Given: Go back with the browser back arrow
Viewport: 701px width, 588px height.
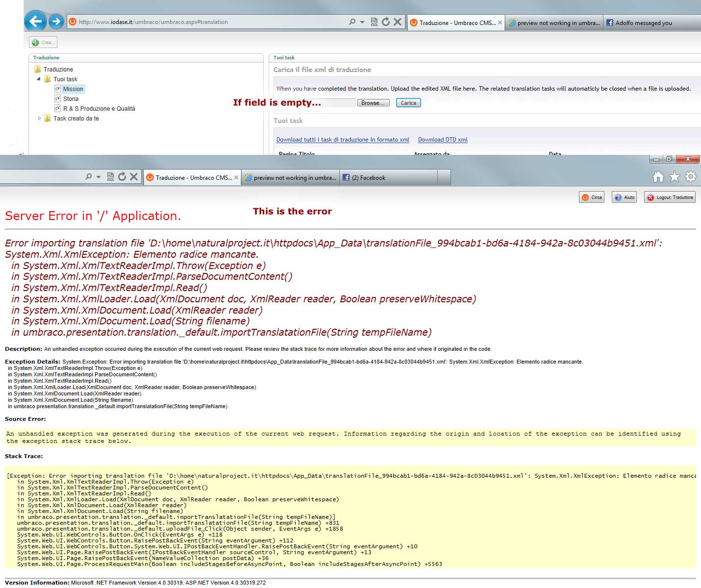Looking at the screenshot, I should [x=35, y=21].
